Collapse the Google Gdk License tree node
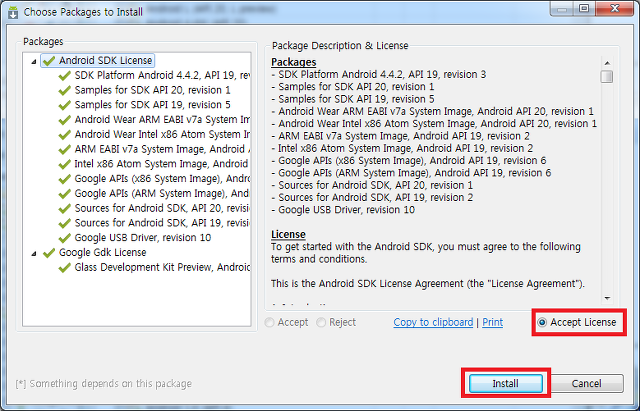Screen dimensions: 640x411 [x=34, y=253]
